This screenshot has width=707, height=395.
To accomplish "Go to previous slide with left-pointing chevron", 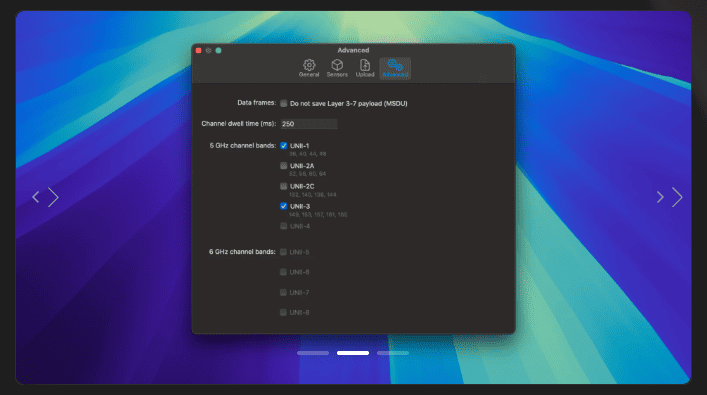I will click(36, 197).
